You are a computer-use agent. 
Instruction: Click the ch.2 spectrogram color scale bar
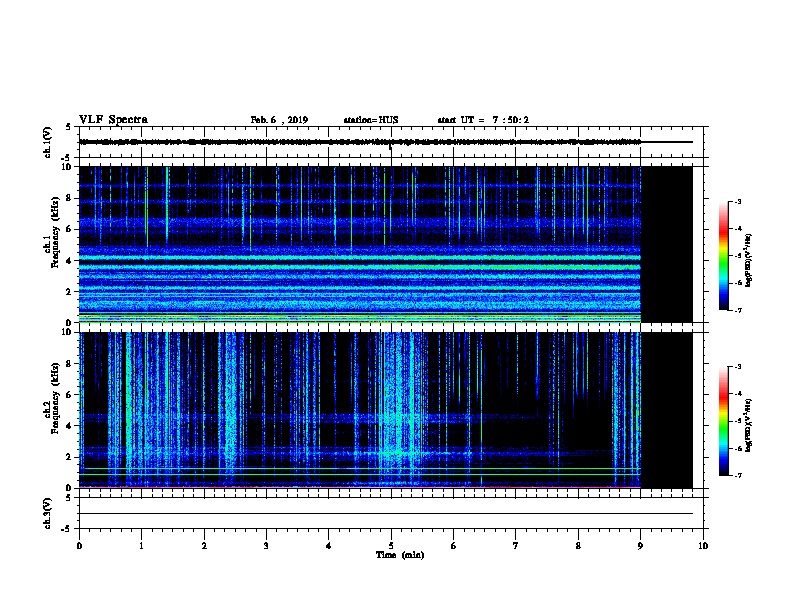(x=723, y=421)
